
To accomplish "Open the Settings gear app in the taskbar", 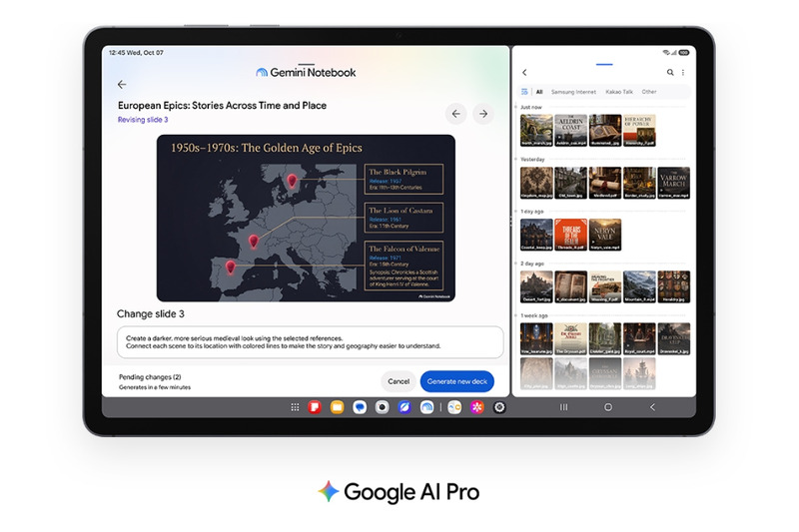I will (499, 407).
